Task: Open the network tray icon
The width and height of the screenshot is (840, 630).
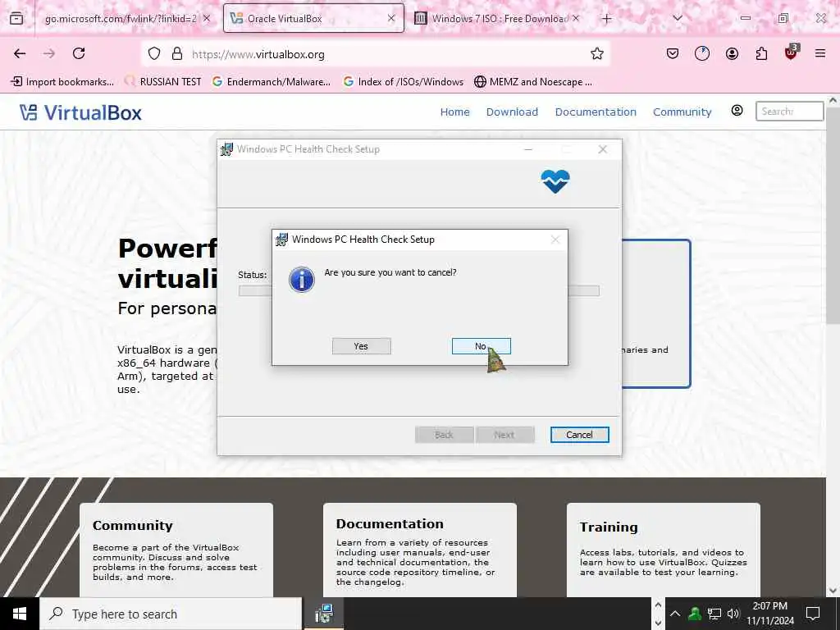Action: [714, 614]
